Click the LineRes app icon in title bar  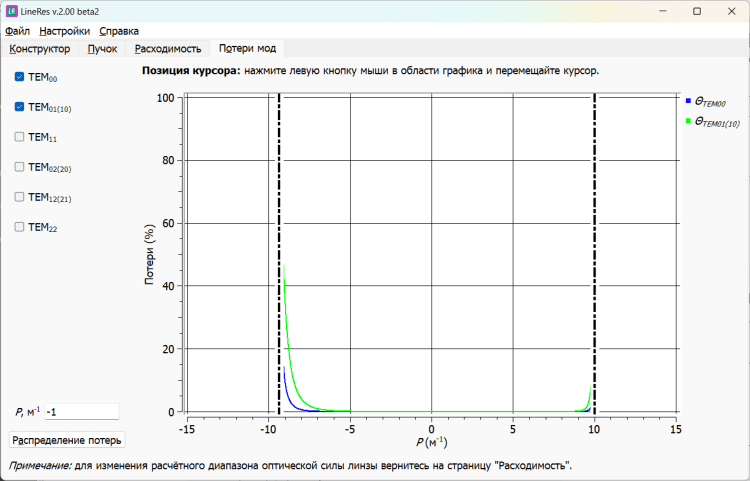pos(12,11)
